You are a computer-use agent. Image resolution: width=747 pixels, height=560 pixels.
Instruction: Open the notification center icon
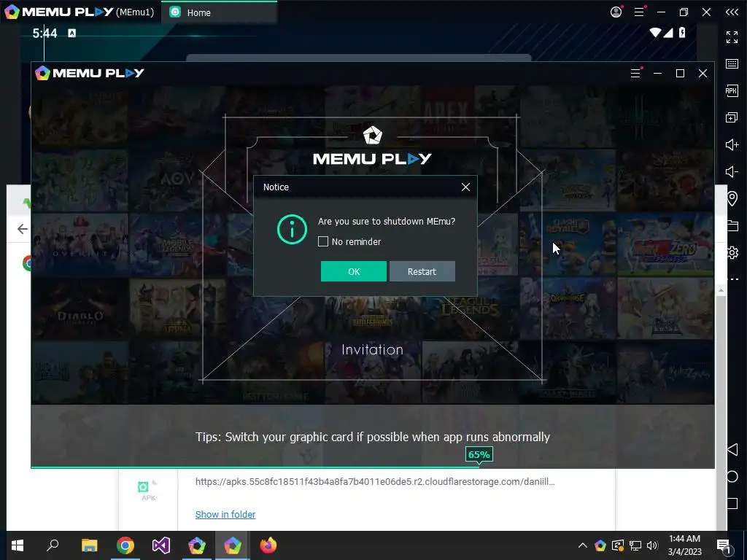(x=724, y=545)
